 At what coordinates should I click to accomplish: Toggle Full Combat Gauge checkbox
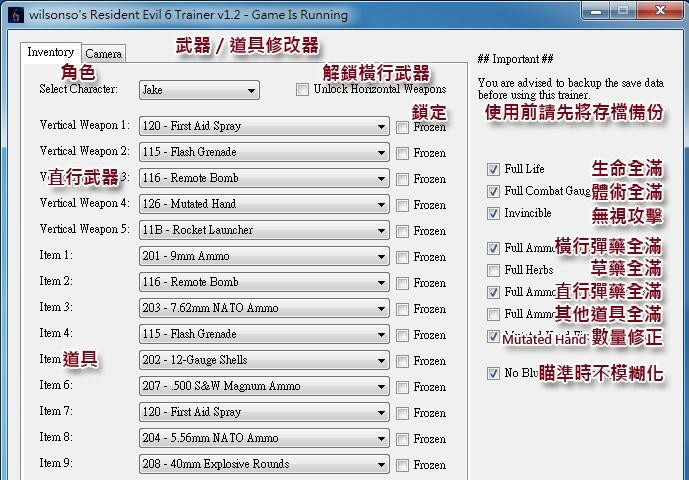[493, 191]
